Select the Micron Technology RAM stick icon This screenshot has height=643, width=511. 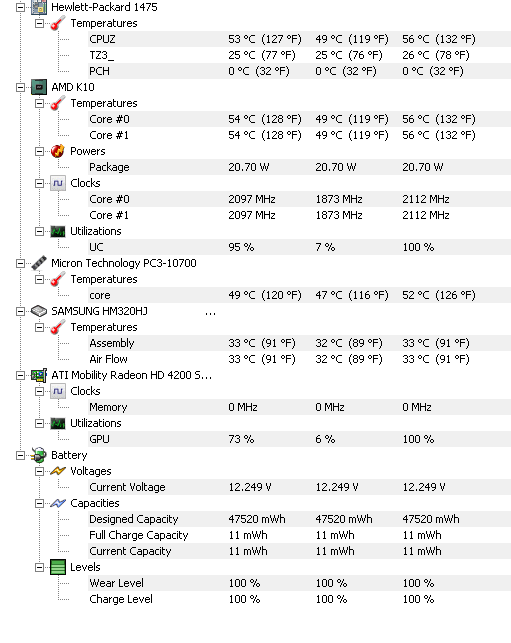[x=39, y=263]
